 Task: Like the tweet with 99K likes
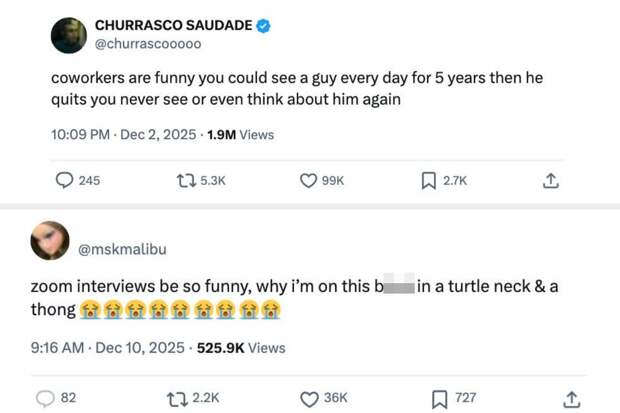pyautogui.click(x=309, y=181)
